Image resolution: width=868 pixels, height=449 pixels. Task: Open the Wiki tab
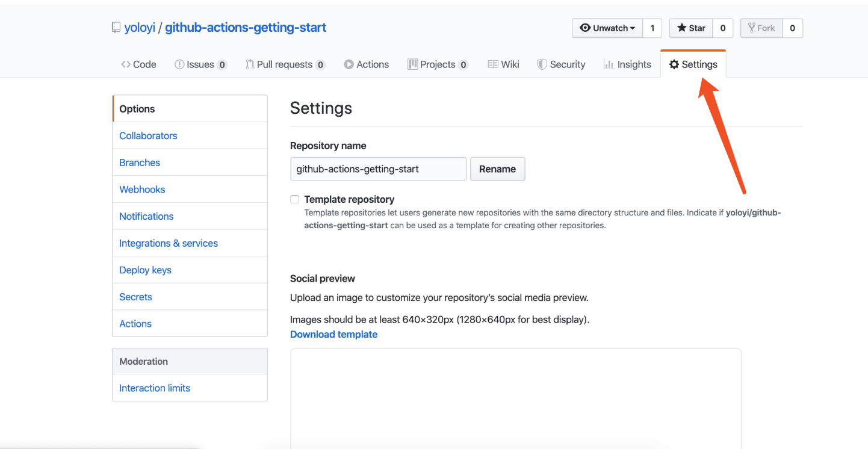coord(504,64)
